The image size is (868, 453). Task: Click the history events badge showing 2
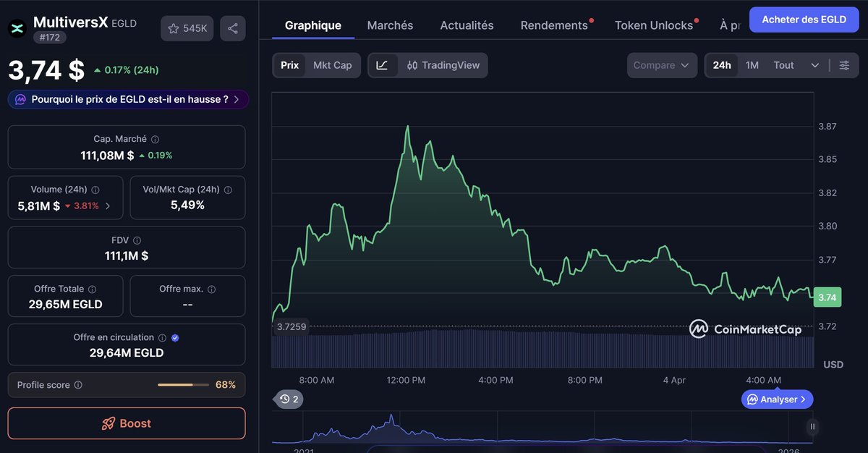coord(289,399)
